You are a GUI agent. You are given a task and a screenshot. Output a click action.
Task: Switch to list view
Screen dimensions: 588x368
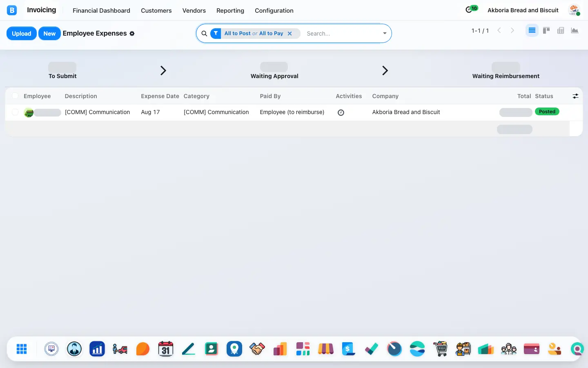point(532,31)
